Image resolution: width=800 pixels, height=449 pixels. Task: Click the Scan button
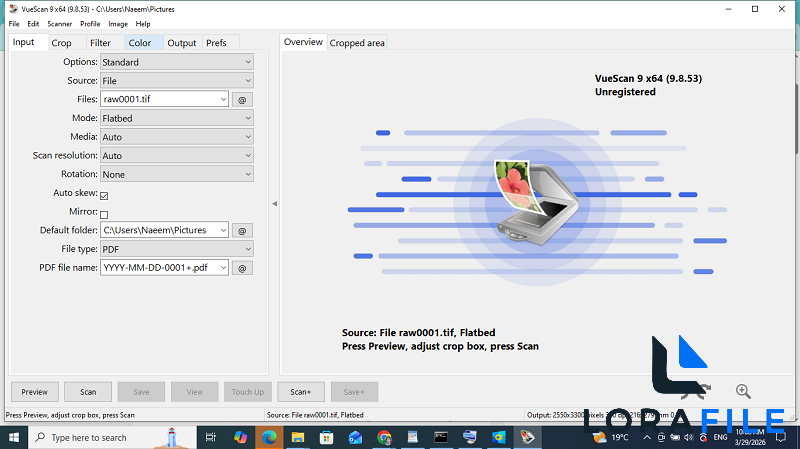tap(88, 392)
